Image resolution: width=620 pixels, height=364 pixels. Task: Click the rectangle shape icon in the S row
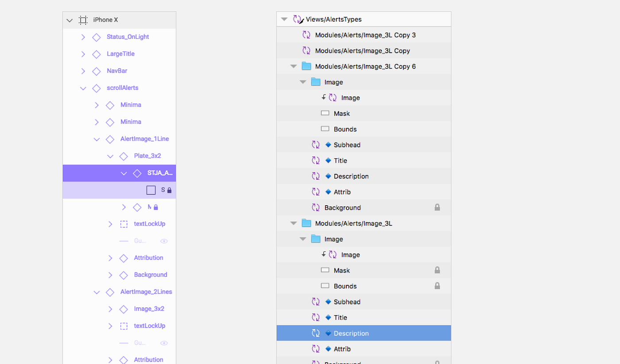click(151, 190)
